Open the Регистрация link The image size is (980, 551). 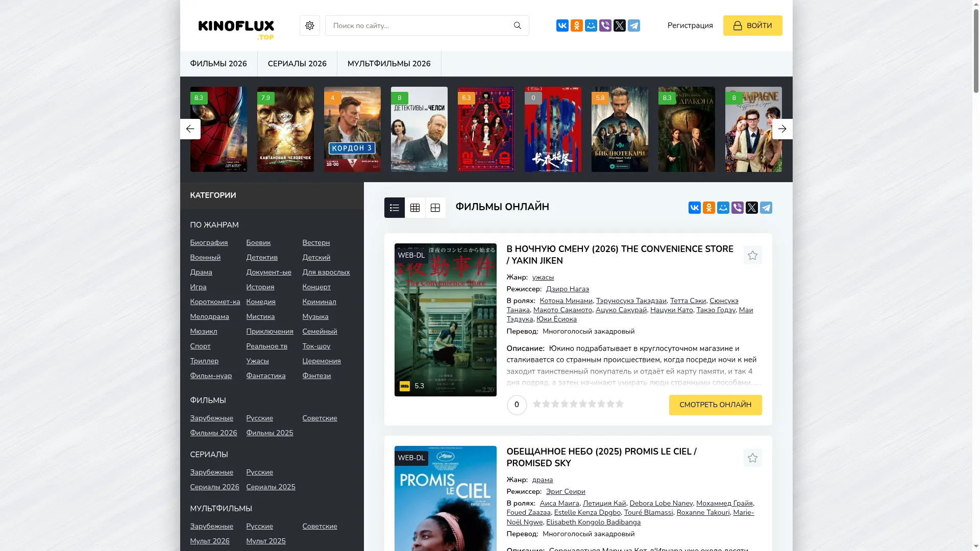(x=690, y=26)
